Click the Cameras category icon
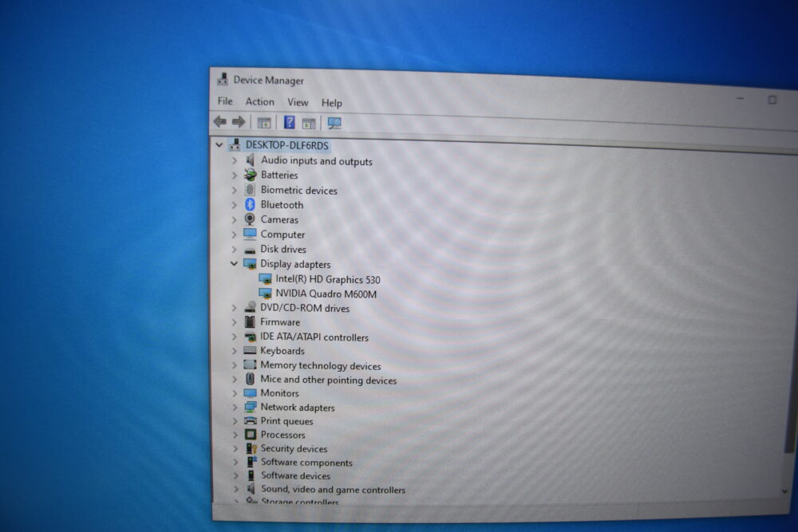The image size is (798, 532). click(250, 219)
